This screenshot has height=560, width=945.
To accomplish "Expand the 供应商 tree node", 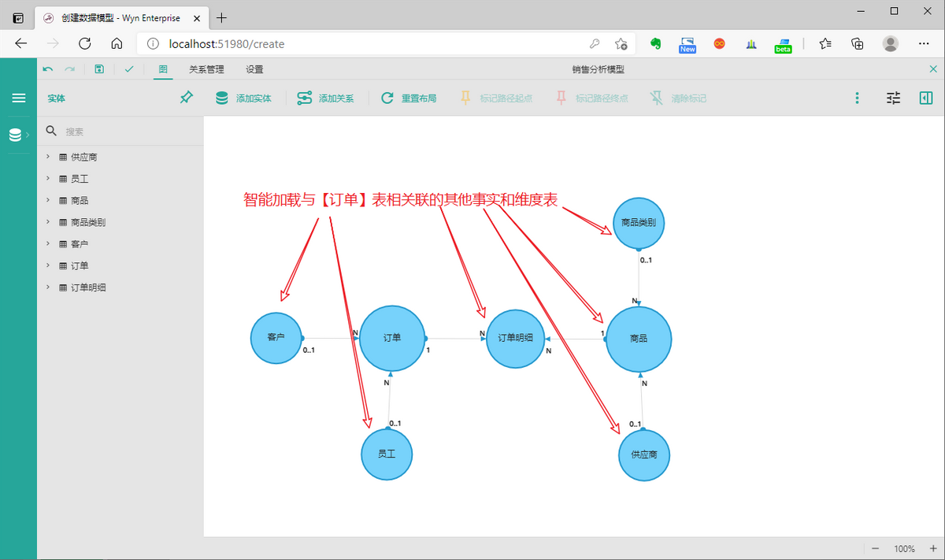I will (x=48, y=157).
